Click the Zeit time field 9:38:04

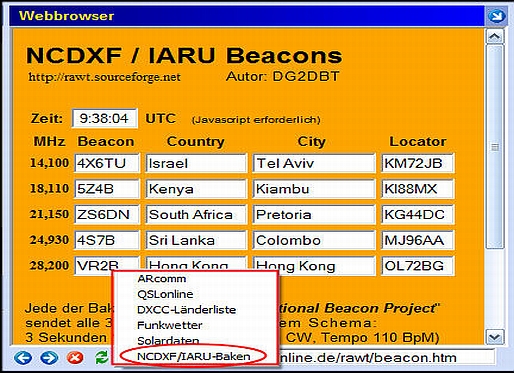click(105, 118)
